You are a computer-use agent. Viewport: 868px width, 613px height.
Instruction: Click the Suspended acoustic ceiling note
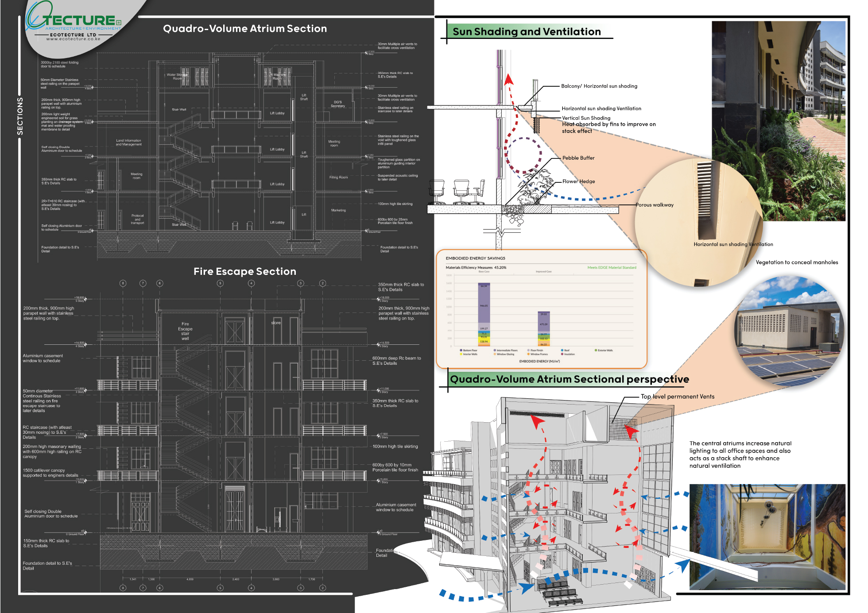click(397, 177)
